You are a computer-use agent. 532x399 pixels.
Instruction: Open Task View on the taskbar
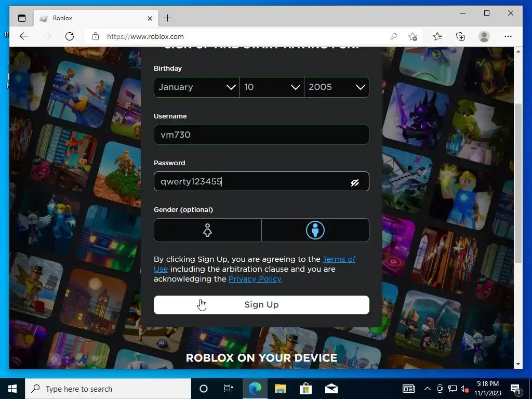click(x=229, y=389)
